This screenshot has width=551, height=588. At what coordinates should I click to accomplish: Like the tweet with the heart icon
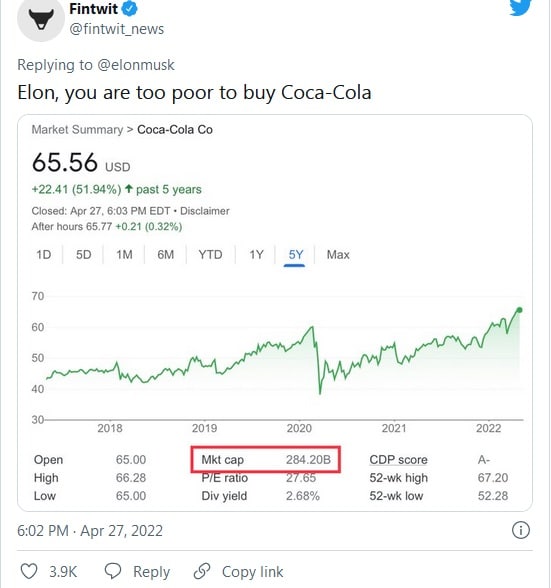coord(29,572)
